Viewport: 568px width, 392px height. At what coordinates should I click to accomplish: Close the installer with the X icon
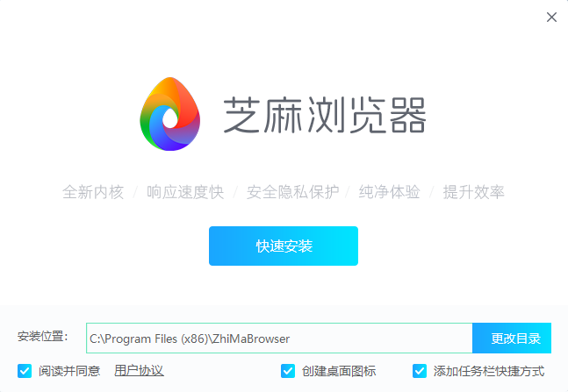[x=551, y=17]
